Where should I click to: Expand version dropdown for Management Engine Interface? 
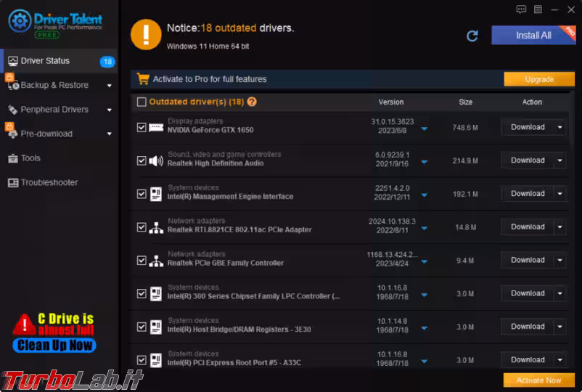click(425, 195)
